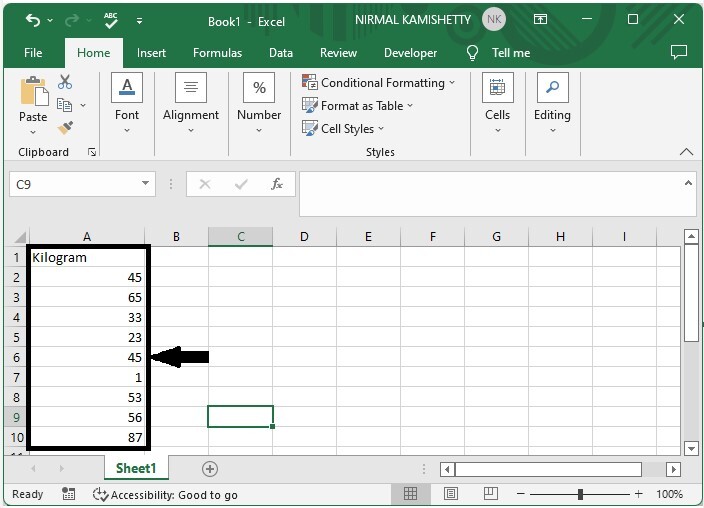Open the Cell Styles menu
Viewport: 704px width, 508px height.
[x=343, y=128]
